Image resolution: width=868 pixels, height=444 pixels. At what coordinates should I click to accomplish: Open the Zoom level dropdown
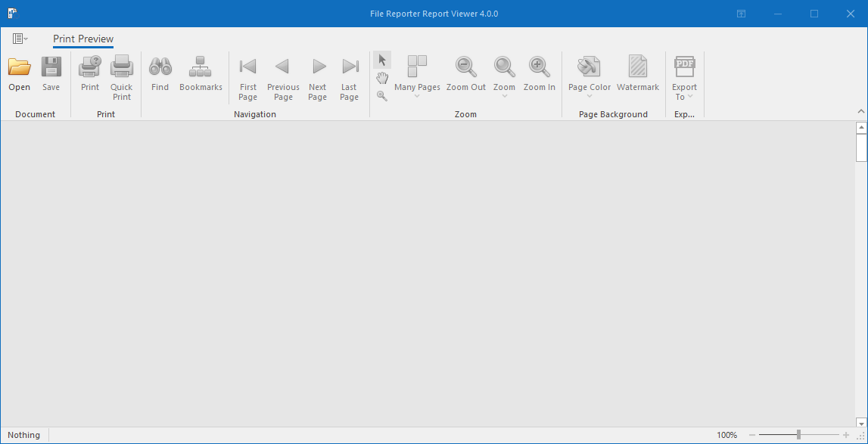pyautogui.click(x=504, y=76)
